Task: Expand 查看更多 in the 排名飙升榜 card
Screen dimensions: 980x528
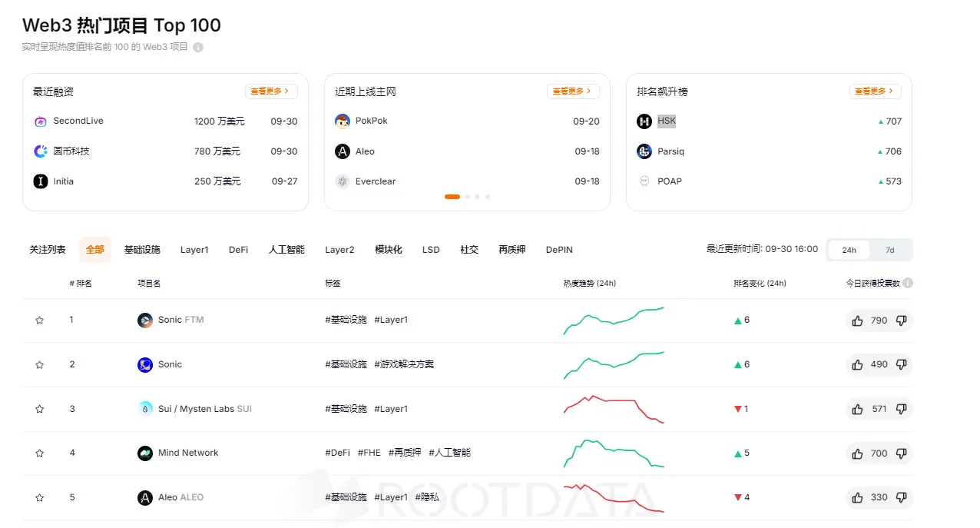Action: pos(875,91)
